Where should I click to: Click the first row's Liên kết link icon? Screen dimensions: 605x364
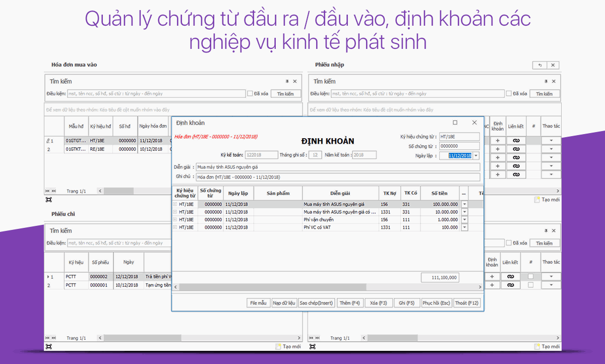(x=516, y=141)
